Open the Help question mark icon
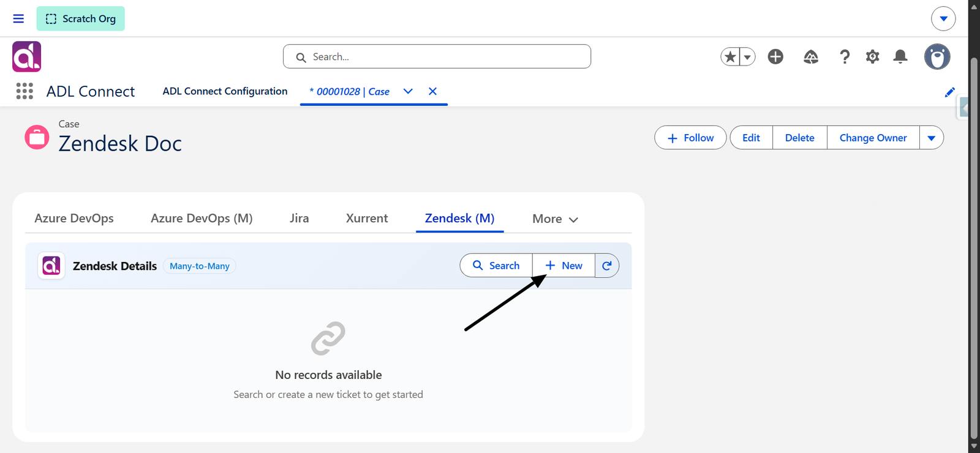 pyautogui.click(x=845, y=57)
